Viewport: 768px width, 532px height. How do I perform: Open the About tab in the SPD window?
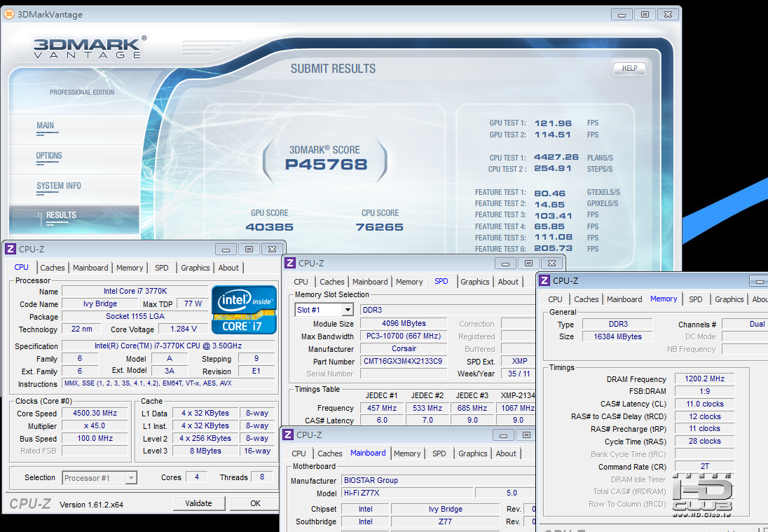(x=508, y=282)
